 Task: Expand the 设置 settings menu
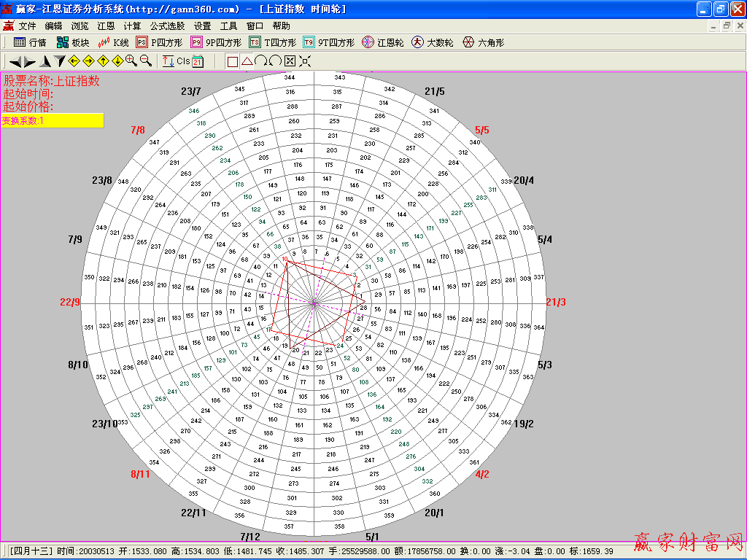202,26
